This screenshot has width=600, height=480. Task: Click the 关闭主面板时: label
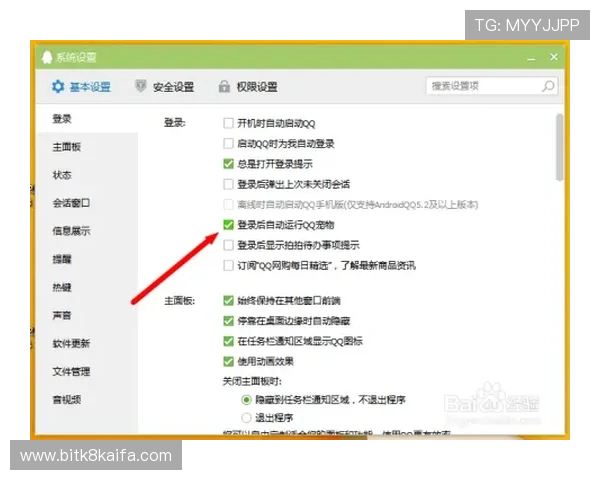pos(252,381)
